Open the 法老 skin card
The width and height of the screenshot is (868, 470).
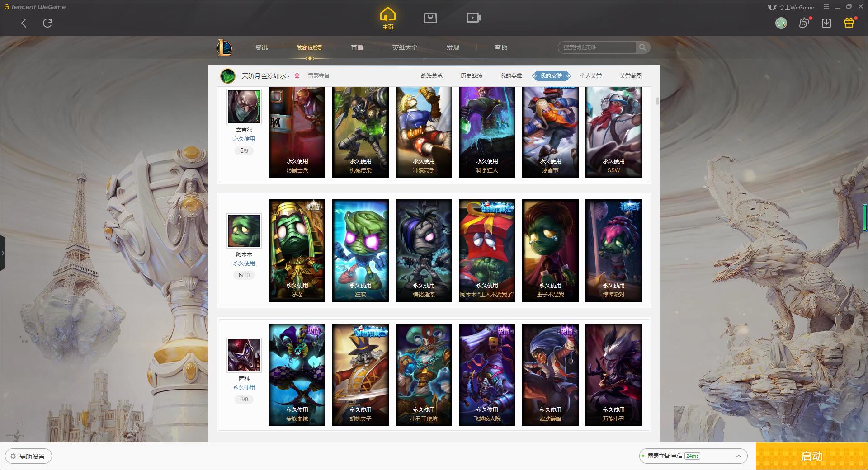[297, 250]
